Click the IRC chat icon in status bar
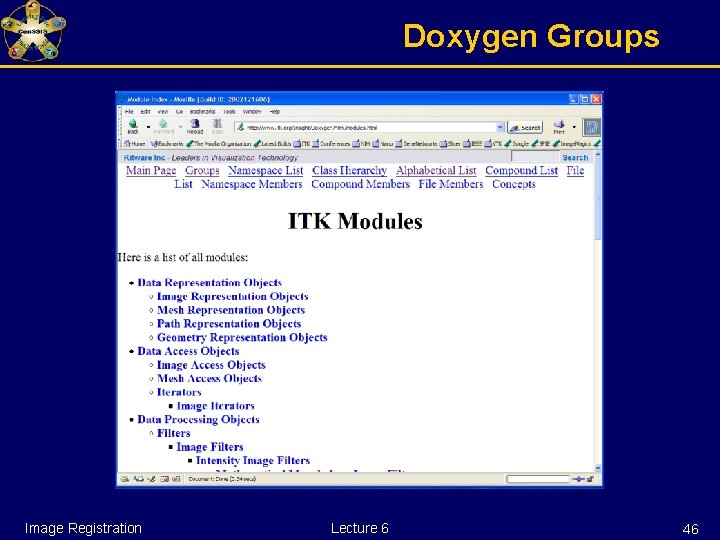The height and width of the screenshot is (540, 720). click(176, 479)
